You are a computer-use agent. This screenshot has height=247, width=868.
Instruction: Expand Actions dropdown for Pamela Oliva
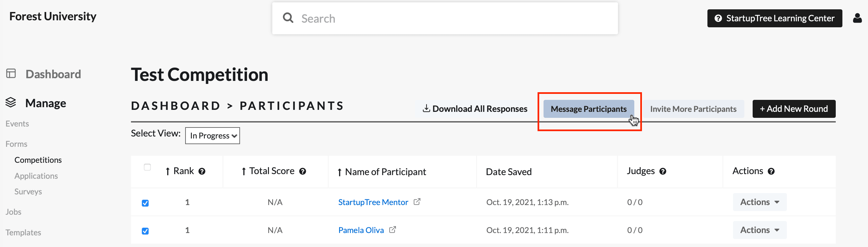(x=760, y=230)
